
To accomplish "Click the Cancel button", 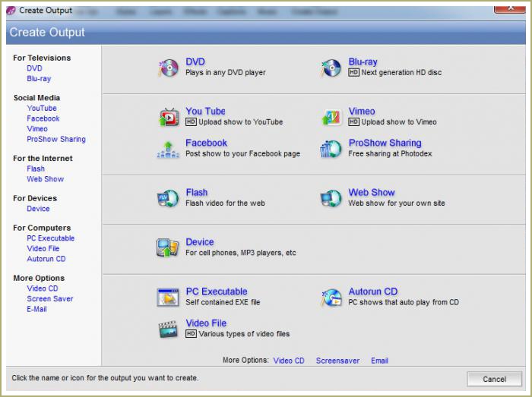I will 494,379.
